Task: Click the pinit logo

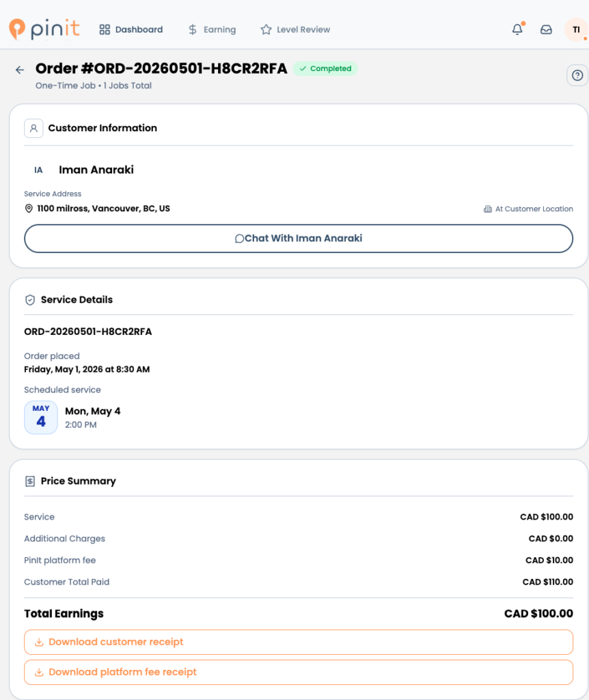Action: (44, 29)
